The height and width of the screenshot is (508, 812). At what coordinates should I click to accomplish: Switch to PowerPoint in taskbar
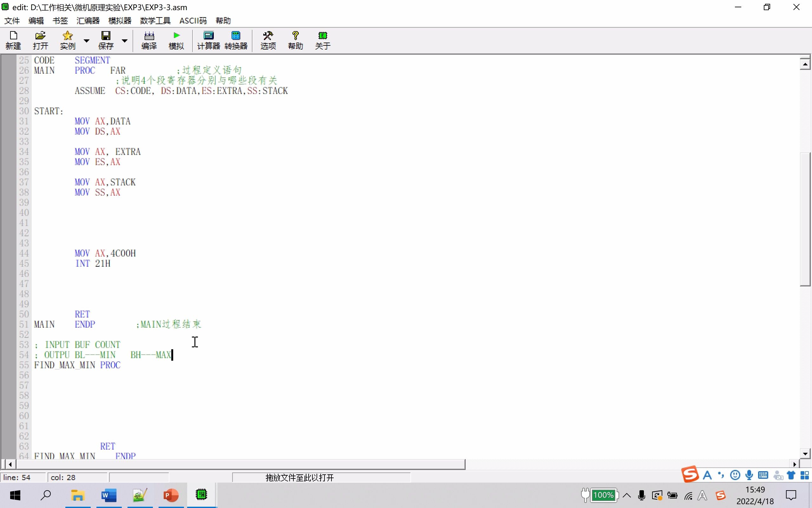171,495
